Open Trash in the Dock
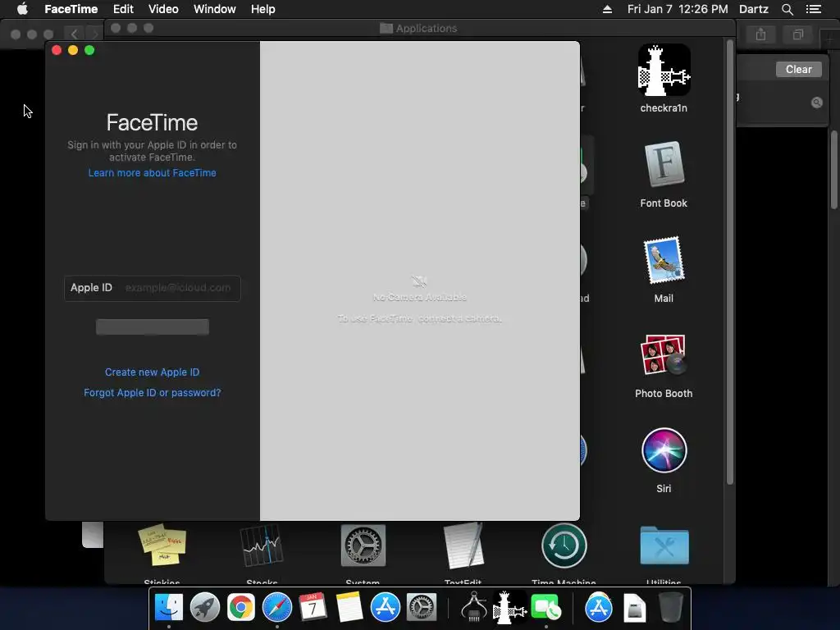The height and width of the screenshot is (630, 840). [670, 608]
